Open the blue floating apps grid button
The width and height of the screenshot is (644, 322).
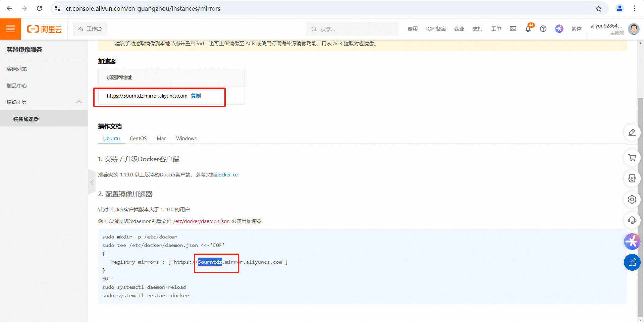(x=632, y=262)
